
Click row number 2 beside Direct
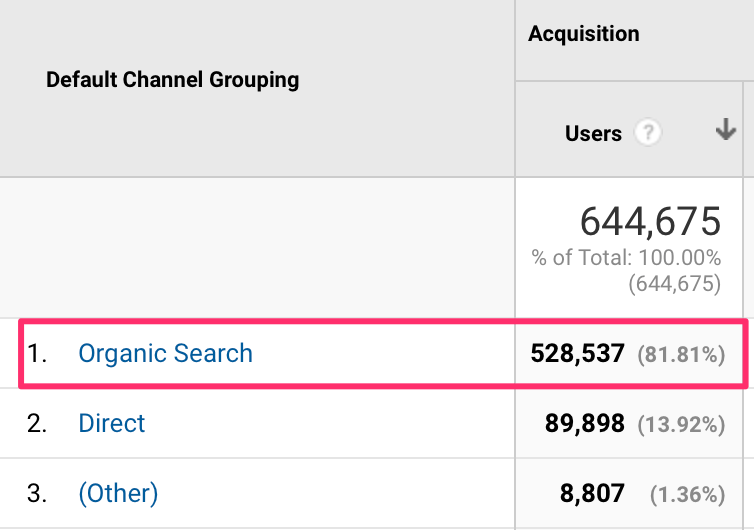click(x=37, y=423)
